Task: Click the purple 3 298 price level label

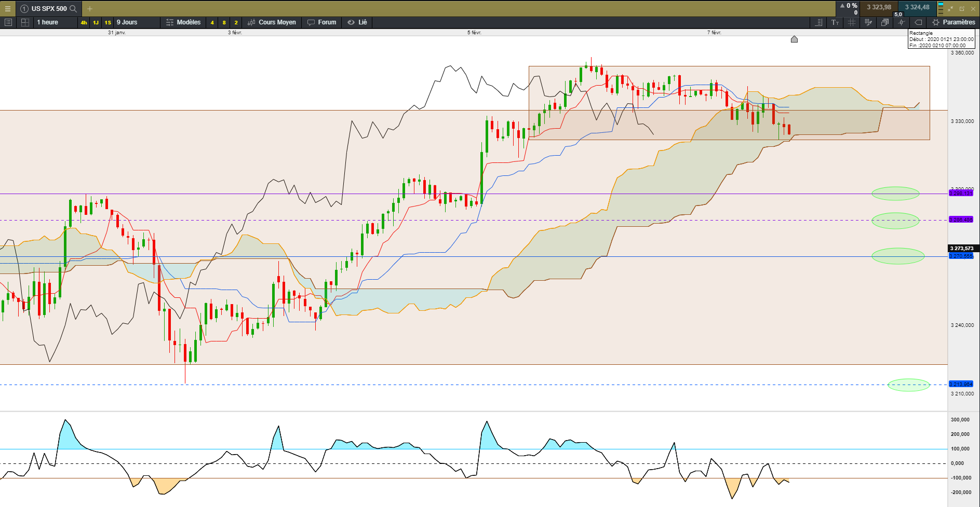Action: (961, 193)
